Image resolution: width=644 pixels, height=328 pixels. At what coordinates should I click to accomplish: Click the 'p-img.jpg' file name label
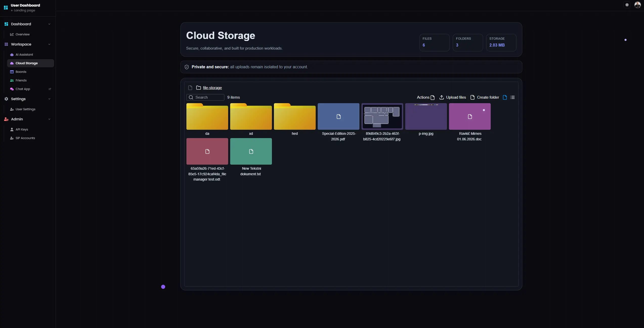tap(426, 134)
